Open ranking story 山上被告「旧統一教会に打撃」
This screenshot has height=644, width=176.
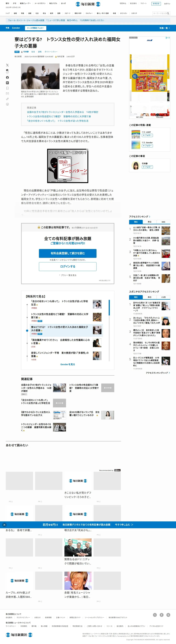click(x=147, y=229)
